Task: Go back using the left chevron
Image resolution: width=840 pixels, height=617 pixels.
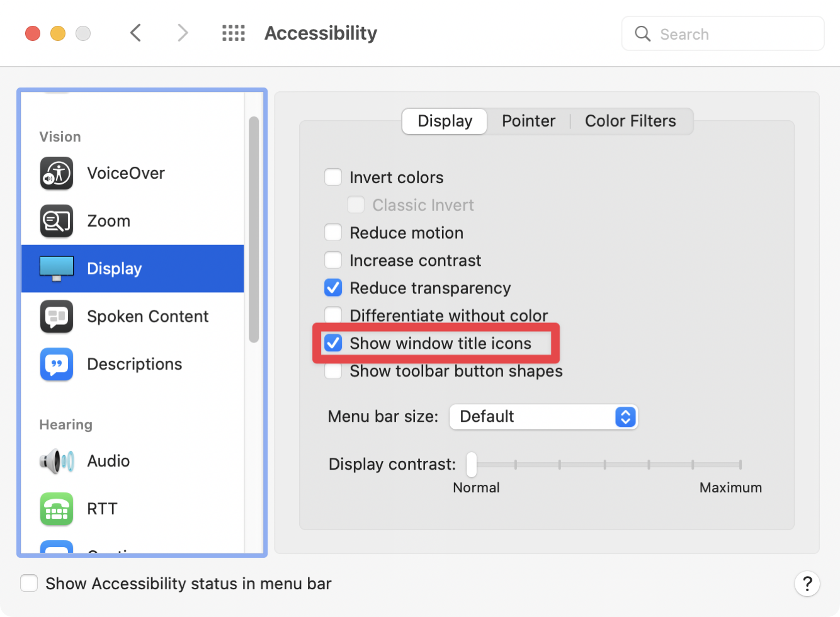Action: click(135, 33)
